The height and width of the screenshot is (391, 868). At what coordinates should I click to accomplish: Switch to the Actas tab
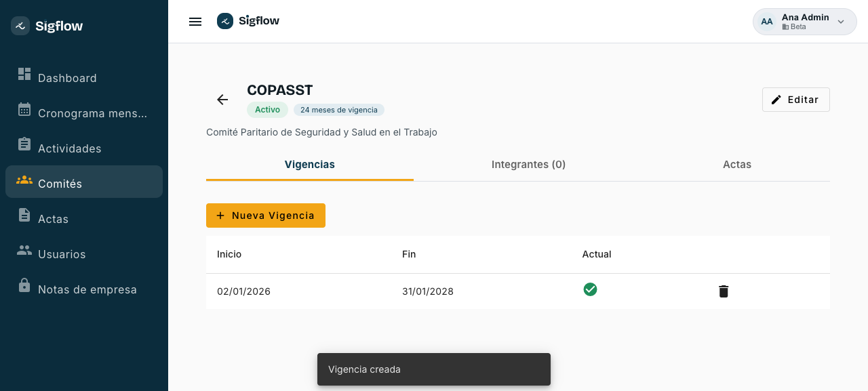(737, 164)
